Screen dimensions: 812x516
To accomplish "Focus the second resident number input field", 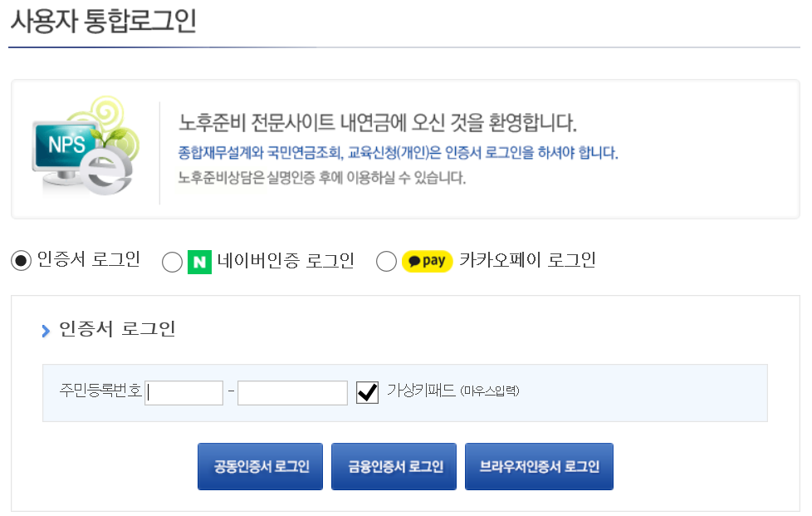I will tap(293, 392).
